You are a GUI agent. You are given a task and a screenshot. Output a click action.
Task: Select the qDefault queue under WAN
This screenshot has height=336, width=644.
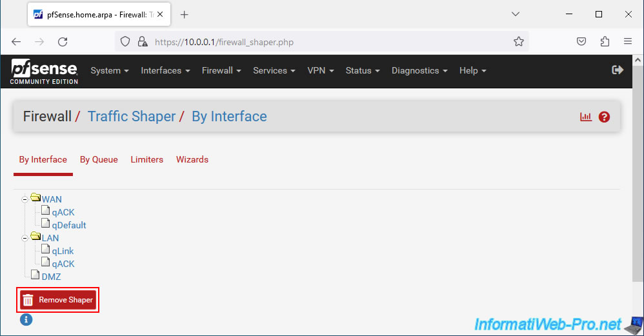tap(69, 225)
